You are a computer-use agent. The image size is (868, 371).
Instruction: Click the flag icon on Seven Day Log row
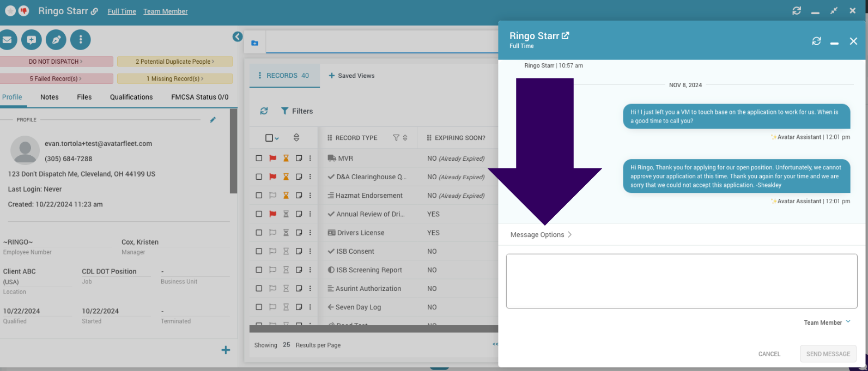(273, 307)
